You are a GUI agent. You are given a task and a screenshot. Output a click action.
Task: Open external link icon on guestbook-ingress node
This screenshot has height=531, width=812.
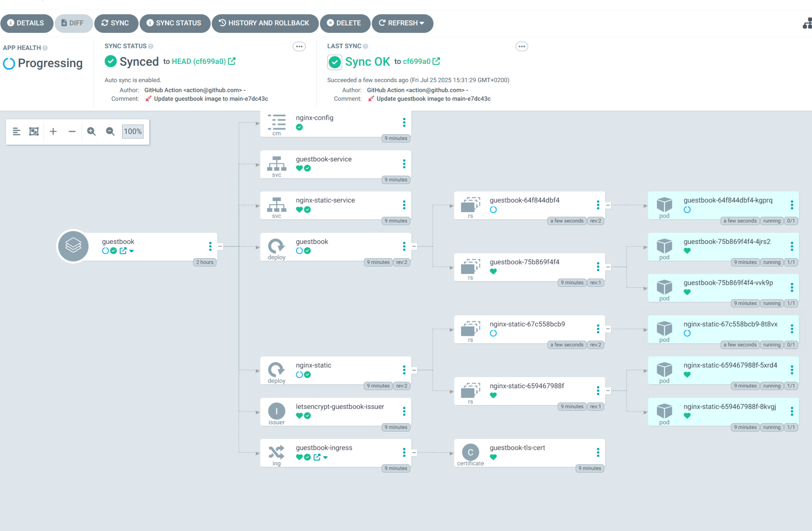coord(317,457)
